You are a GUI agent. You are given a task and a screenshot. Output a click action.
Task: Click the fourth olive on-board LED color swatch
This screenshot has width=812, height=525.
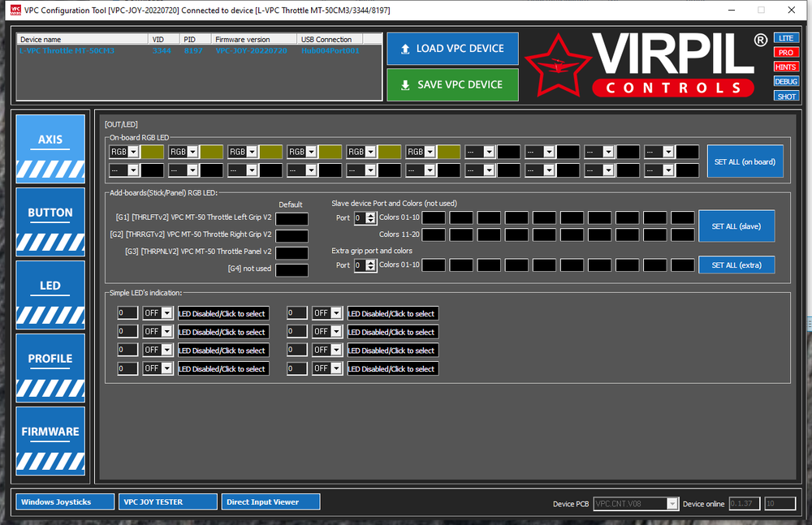330,152
